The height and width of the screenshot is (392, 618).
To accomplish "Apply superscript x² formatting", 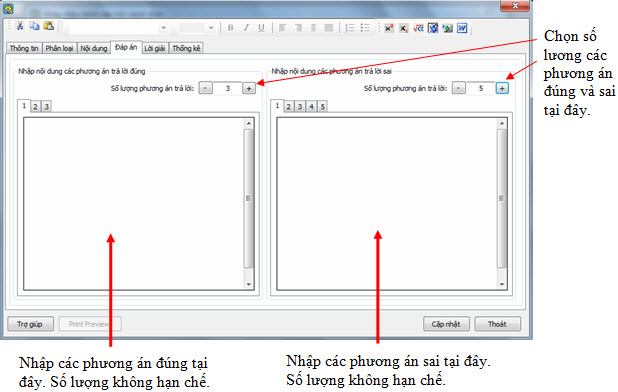I will tap(389, 28).
